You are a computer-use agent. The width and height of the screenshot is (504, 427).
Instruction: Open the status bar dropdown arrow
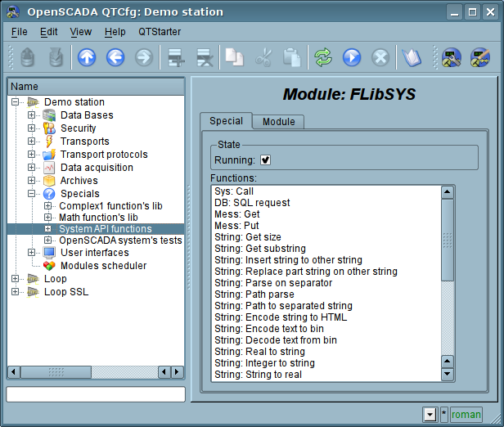point(430,415)
